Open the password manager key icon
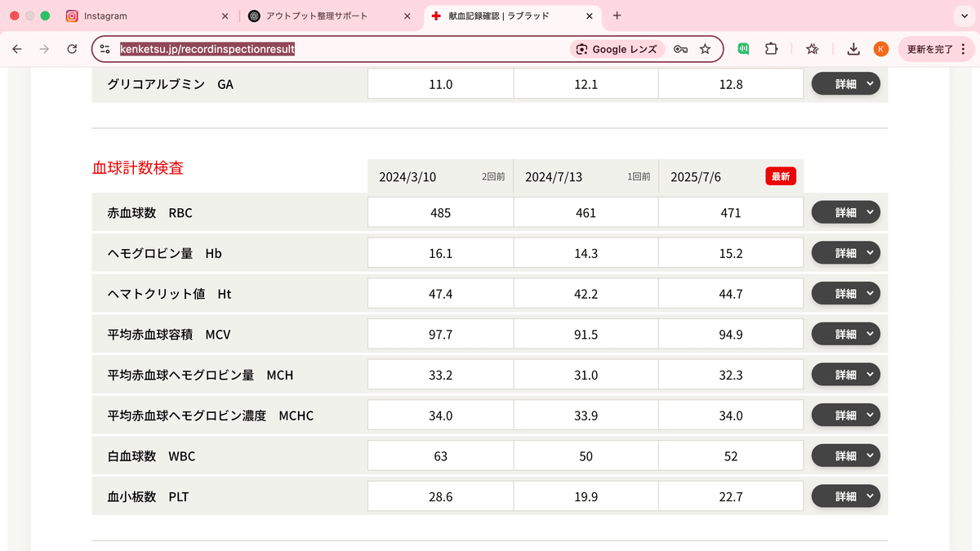The image size is (980, 551). [679, 49]
